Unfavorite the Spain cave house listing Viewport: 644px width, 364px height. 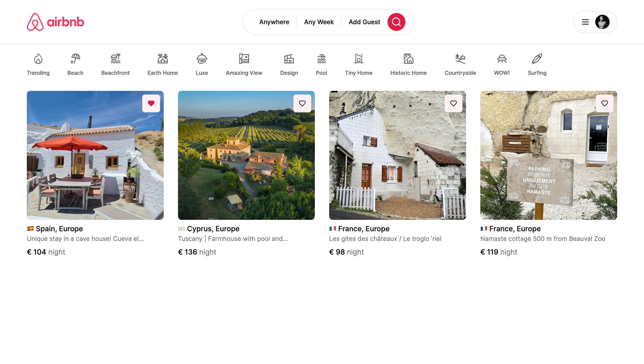pos(151,103)
